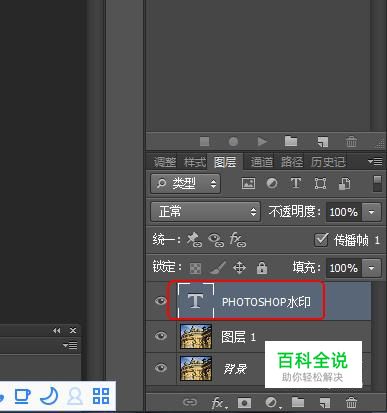Click the 填充 100% value field
The width and height of the screenshot is (387, 413).
tap(343, 268)
